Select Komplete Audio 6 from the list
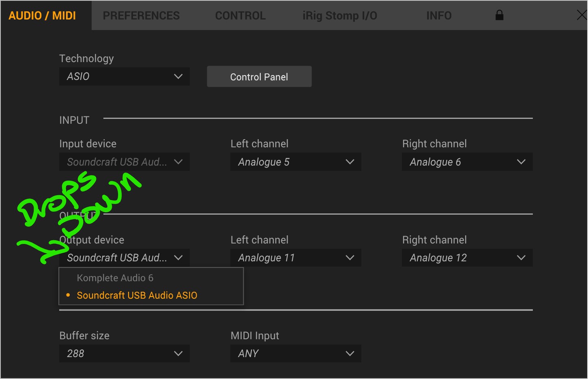588x379 pixels. [115, 278]
